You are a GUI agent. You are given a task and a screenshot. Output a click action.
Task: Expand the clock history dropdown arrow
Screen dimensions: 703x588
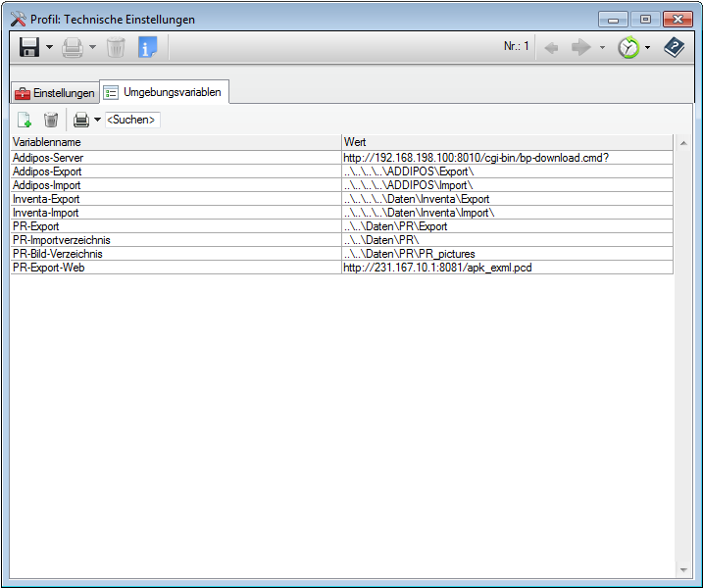647,47
